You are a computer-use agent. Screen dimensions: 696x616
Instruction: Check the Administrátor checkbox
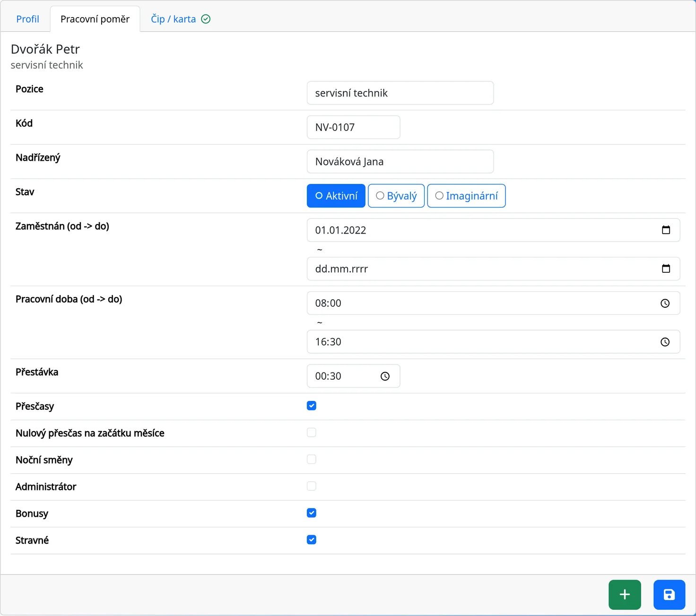(312, 486)
